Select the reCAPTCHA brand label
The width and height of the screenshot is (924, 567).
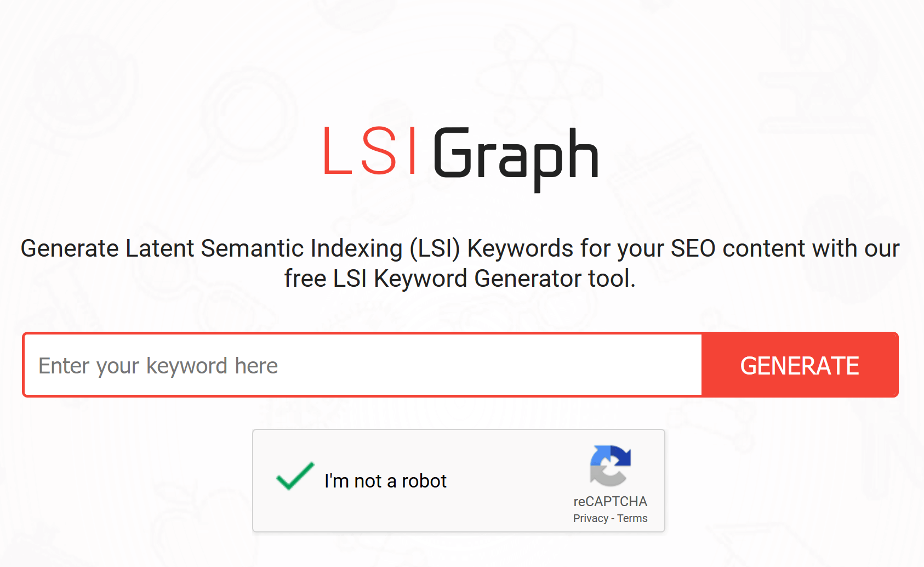click(609, 501)
